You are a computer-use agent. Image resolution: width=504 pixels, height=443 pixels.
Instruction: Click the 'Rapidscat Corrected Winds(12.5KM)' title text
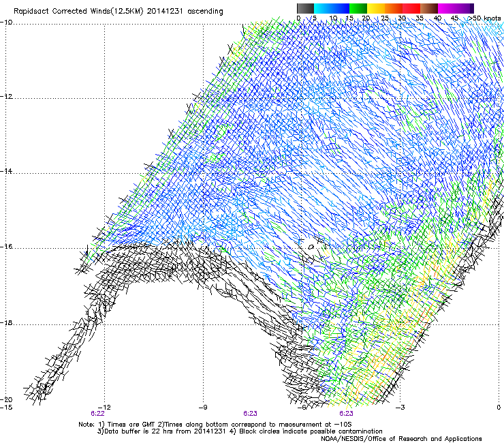[x=78, y=12]
